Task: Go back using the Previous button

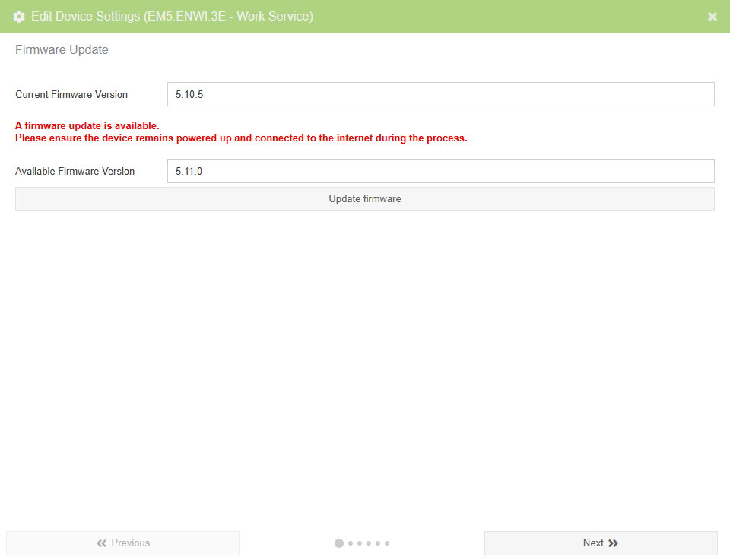Action: click(x=122, y=543)
